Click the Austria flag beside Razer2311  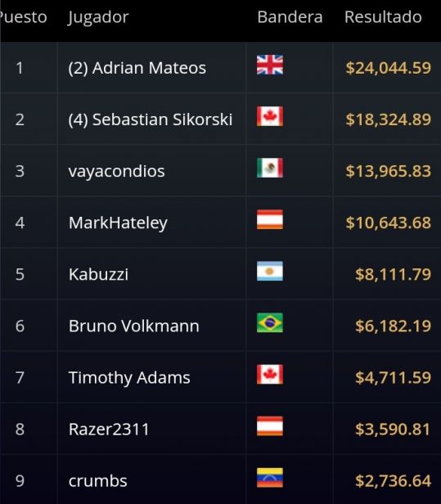click(270, 426)
